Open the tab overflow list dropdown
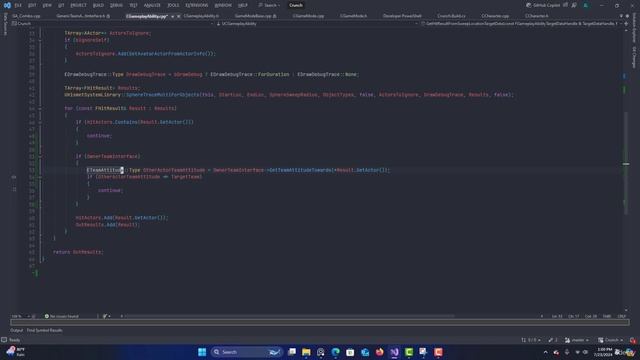The width and height of the screenshot is (640, 360). tap(621, 16)
